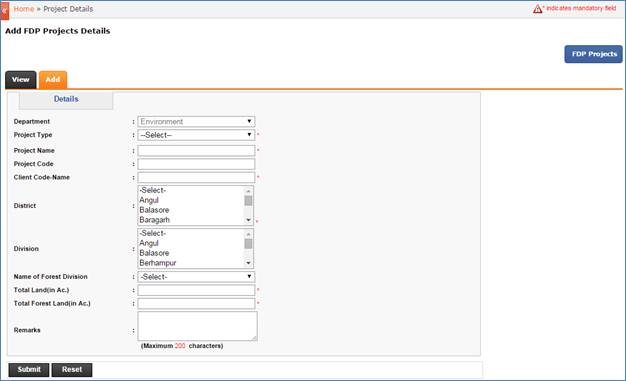The image size is (626, 381).
Task: Select Balasore in the Division list
Action: point(154,253)
